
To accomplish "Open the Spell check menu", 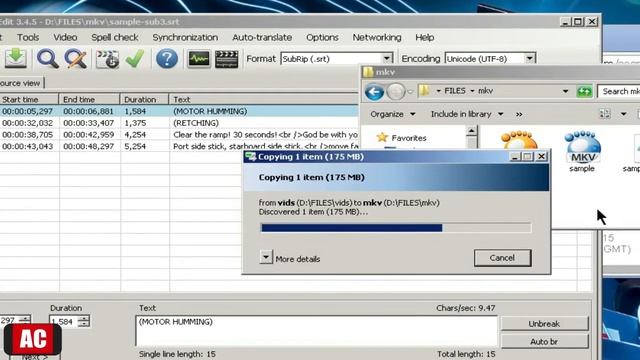I will pyautogui.click(x=115, y=38).
